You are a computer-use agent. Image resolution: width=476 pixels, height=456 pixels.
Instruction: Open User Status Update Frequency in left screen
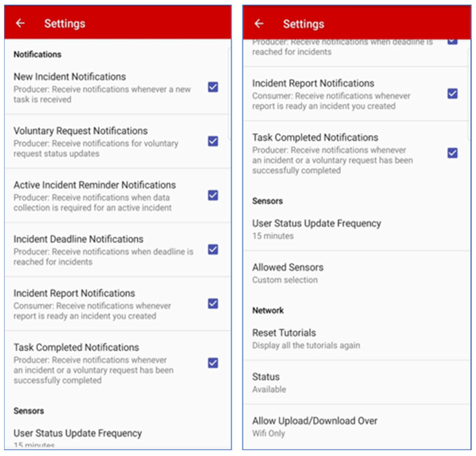[78, 434]
